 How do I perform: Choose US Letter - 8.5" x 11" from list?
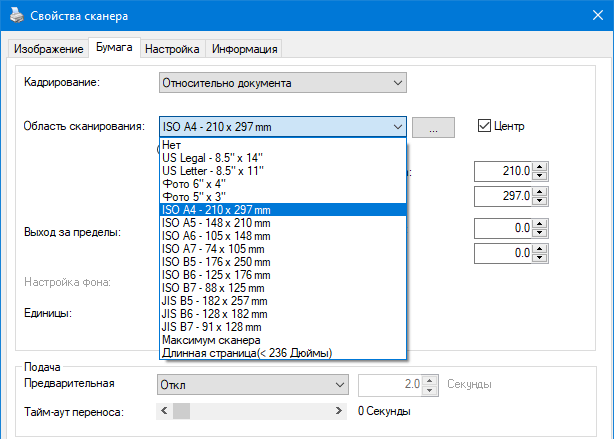coord(212,171)
